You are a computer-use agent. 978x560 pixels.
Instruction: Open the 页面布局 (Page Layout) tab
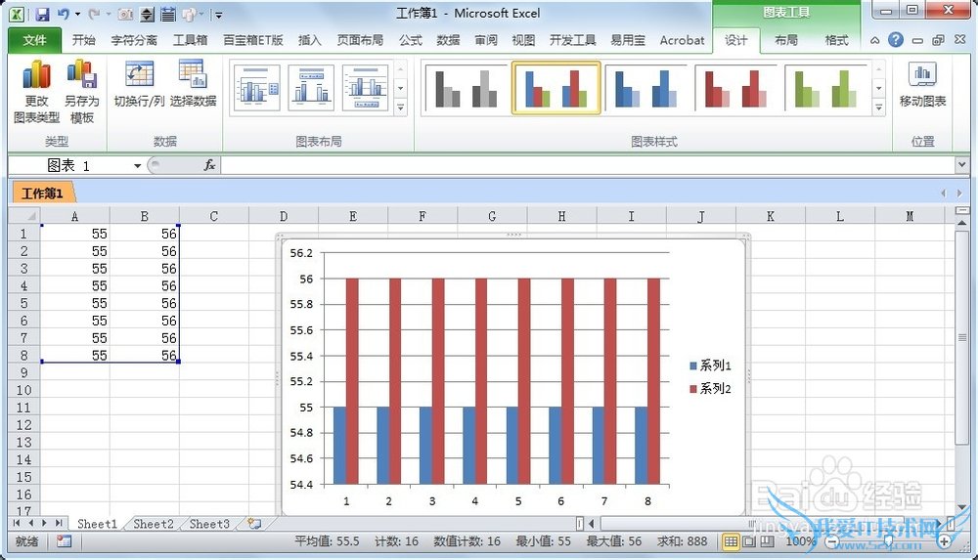tap(360, 40)
